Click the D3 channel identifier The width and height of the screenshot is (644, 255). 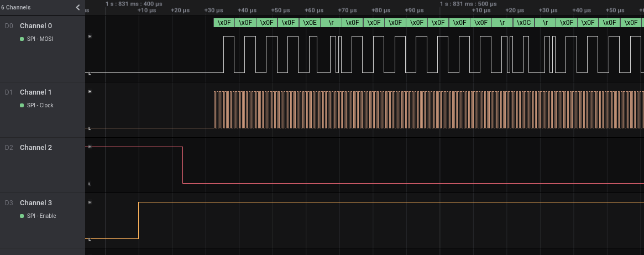[8, 203]
